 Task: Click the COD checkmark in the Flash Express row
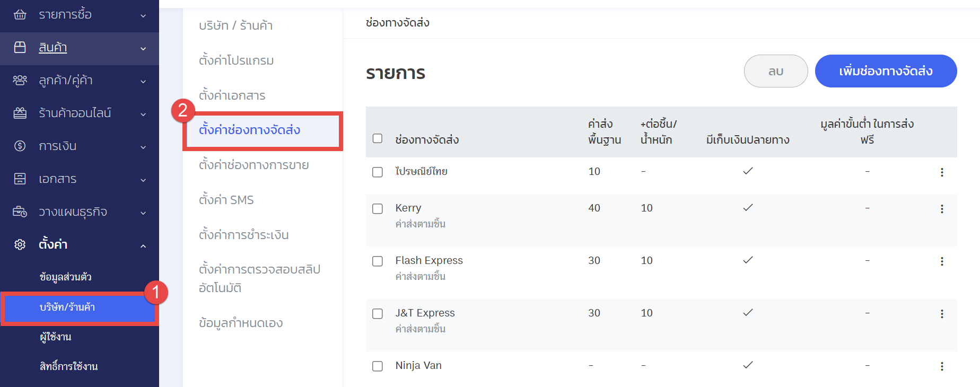point(748,260)
